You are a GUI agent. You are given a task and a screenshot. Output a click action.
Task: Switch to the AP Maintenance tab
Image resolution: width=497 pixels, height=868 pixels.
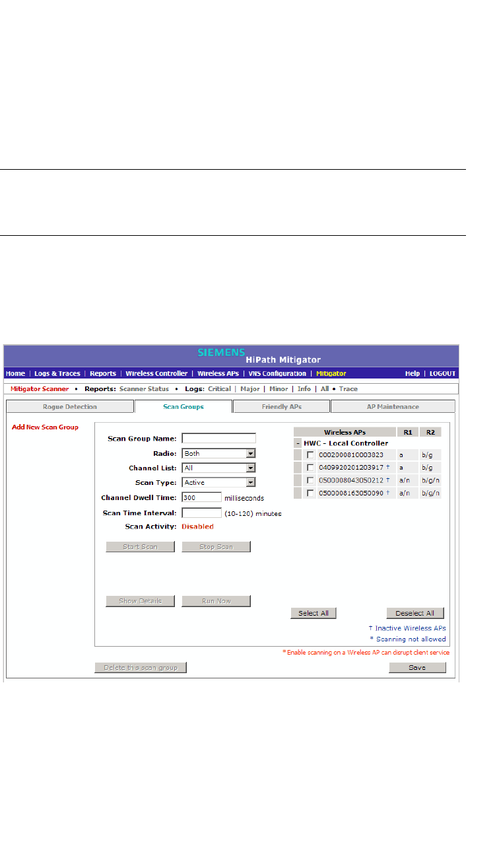tap(393, 407)
